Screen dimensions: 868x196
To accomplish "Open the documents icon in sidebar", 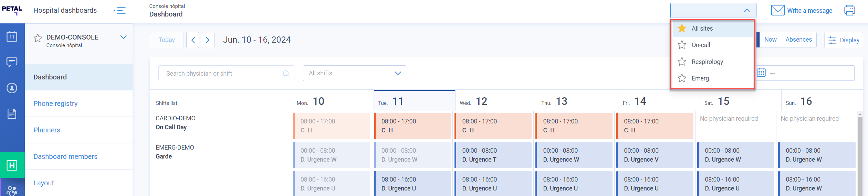I will tap(12, 114).
